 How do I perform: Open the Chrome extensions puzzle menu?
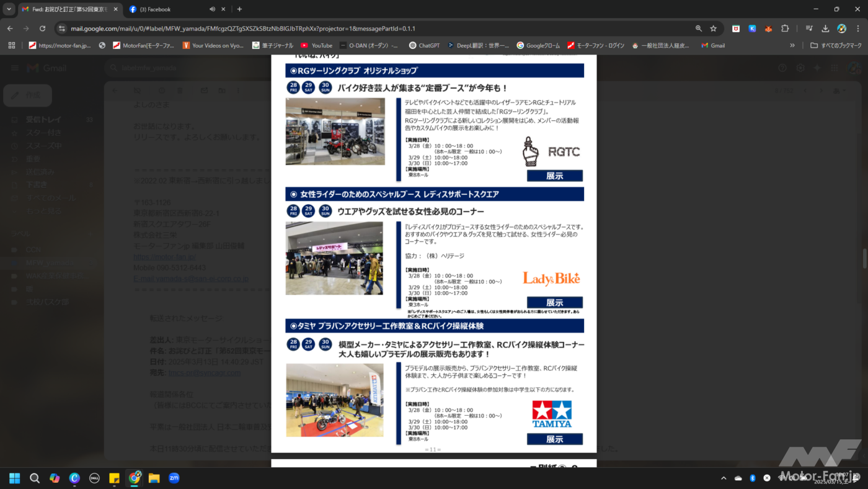pos(785,29)
